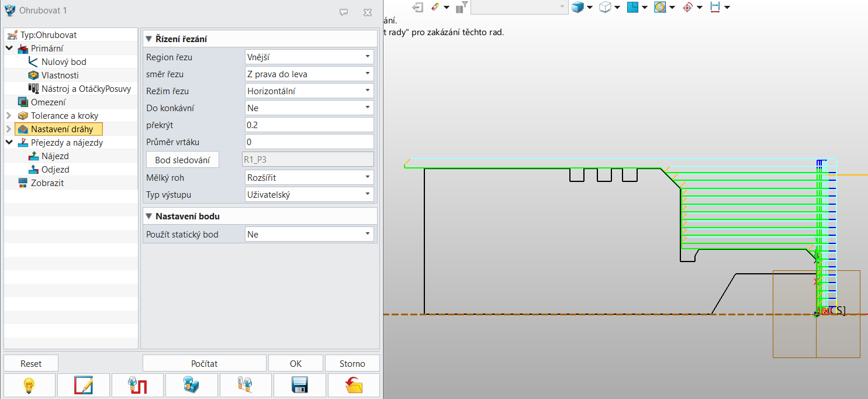Select Zobrazit in the tree
Screen dimensions: 868x399
click(47, 183)
